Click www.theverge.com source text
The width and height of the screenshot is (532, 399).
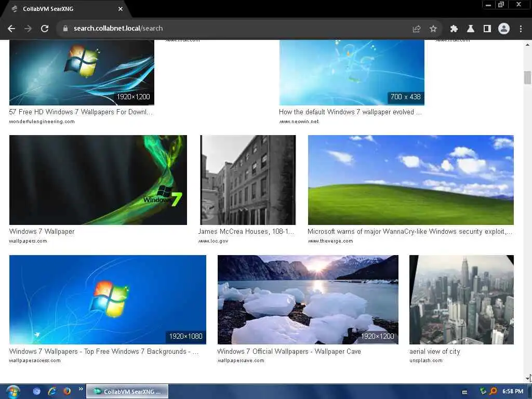330,241
